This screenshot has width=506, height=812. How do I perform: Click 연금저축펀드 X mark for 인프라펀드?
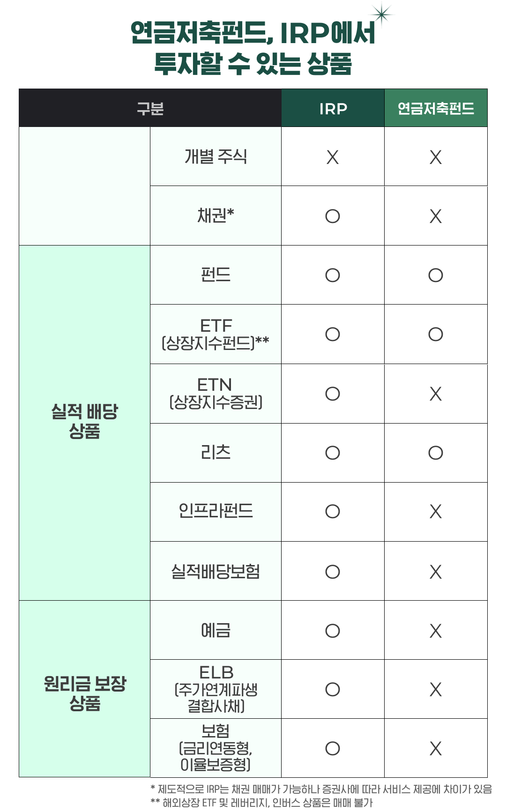coord(436,511)
